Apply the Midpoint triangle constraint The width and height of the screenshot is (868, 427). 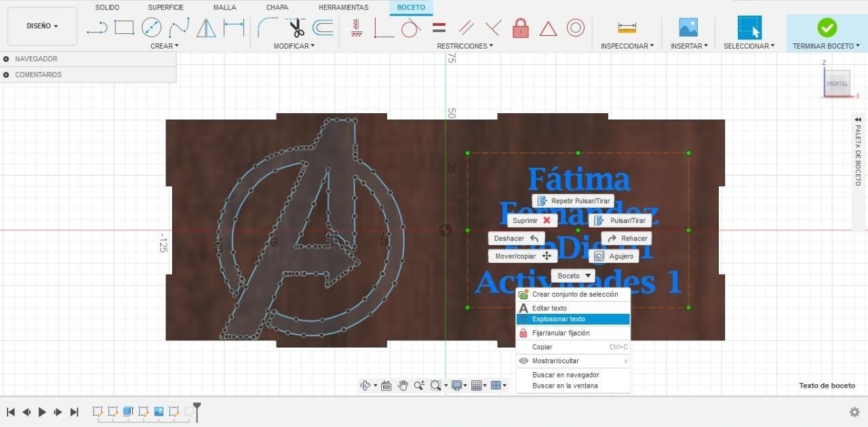click(x=548, y=28)
